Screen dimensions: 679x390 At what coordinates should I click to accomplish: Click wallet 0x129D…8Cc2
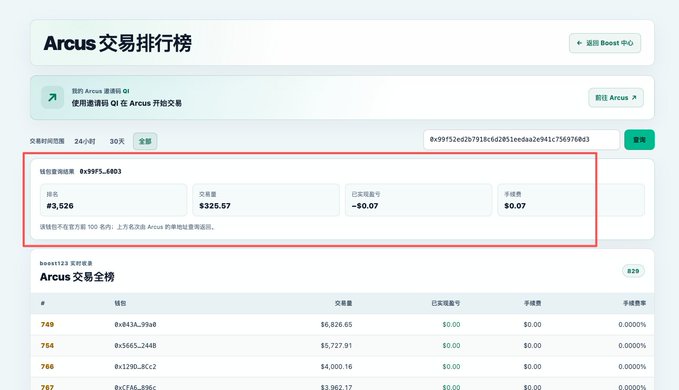click(135, 367)
